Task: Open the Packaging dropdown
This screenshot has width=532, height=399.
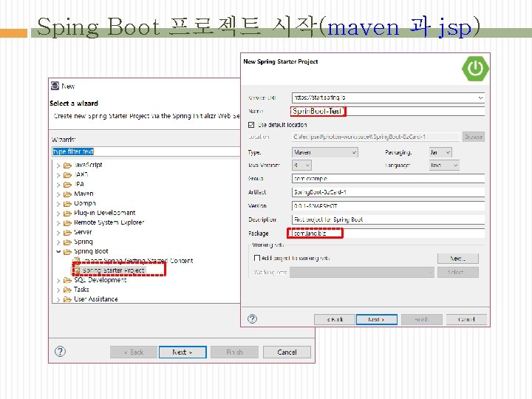Action: coord(440,152)
